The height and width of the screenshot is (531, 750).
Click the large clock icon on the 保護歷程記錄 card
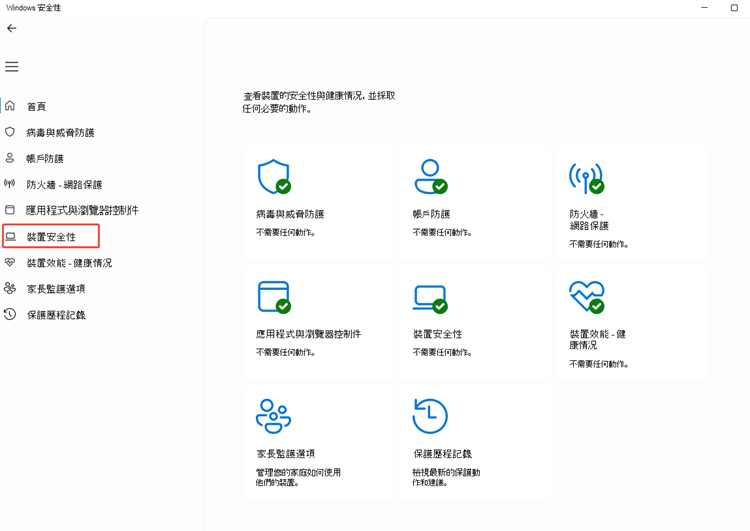pyautogui.click(x=430, y=416)
